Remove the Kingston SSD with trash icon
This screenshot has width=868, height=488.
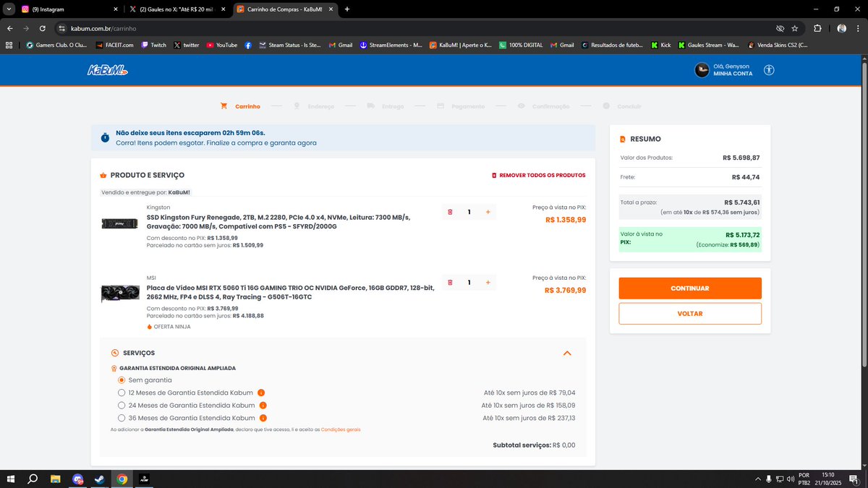coord(450,212)
